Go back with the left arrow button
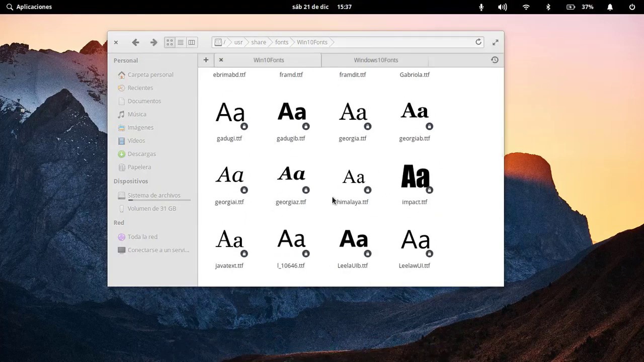This screenshot has height=362, width=644. (x=135, y=42)
